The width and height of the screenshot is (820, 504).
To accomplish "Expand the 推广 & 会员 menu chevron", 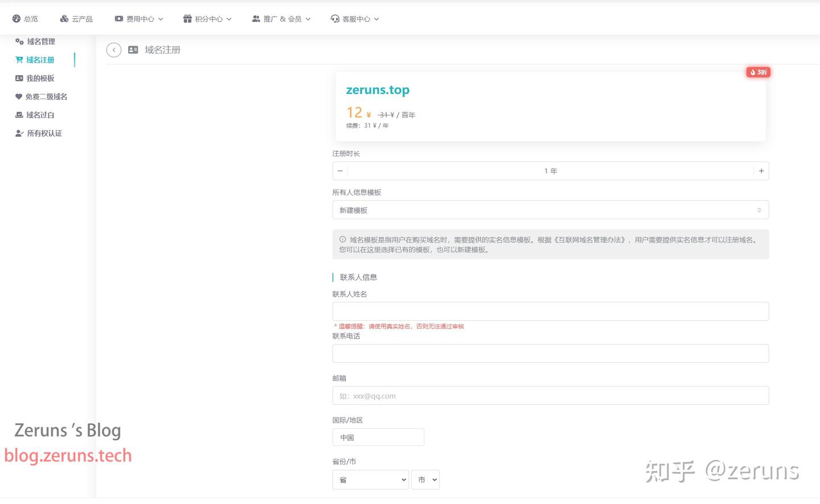I will pos(308,19).
